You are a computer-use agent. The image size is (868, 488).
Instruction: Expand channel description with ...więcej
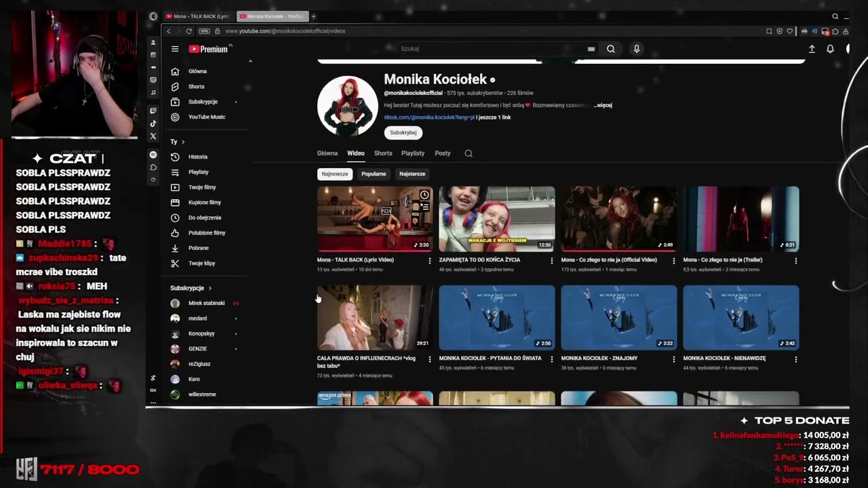603,106
